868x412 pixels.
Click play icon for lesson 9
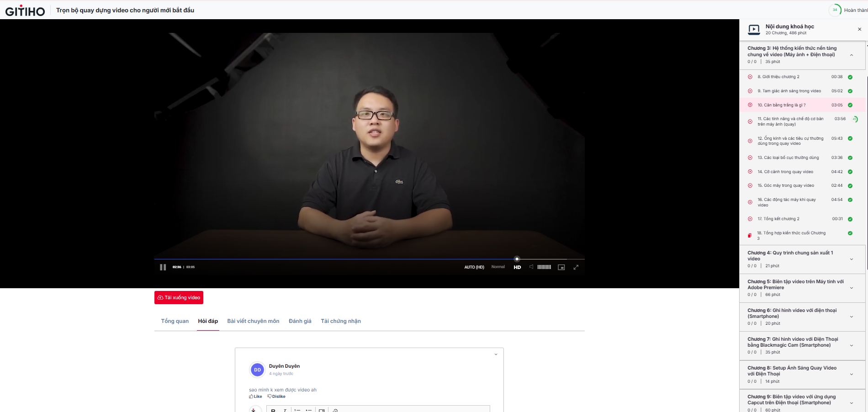750,91
